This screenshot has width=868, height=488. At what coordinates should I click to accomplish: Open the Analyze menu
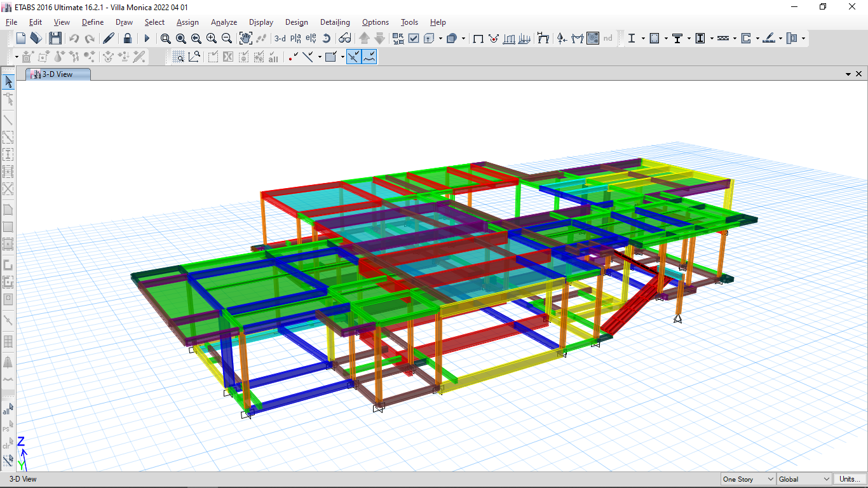point(224,22)
